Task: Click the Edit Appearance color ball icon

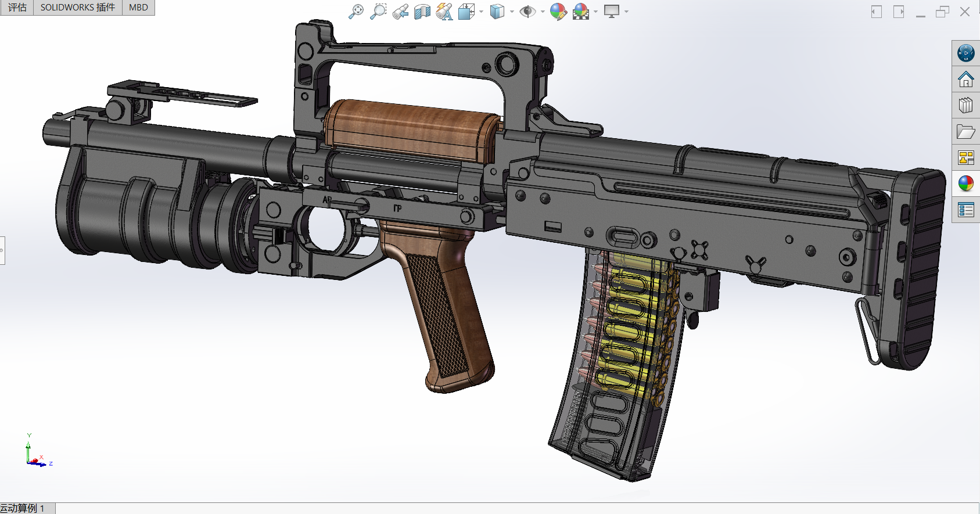Action: coord(558,12)
